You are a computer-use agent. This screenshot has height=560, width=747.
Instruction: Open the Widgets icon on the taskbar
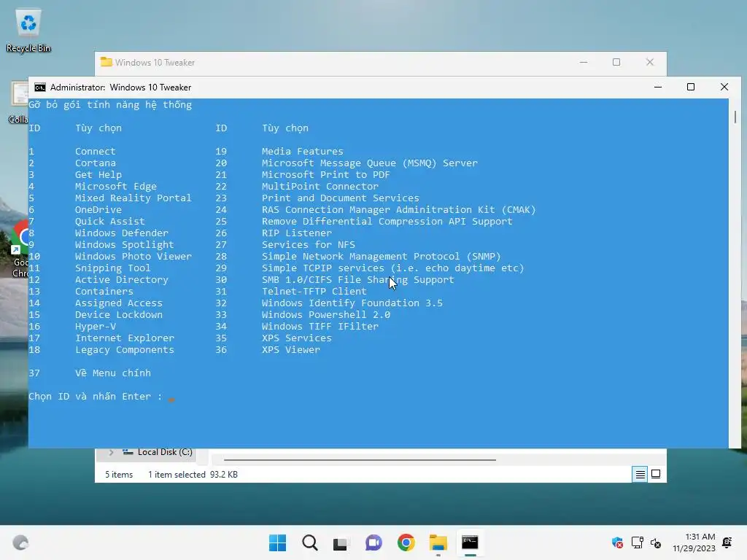(x=20, y=542)
